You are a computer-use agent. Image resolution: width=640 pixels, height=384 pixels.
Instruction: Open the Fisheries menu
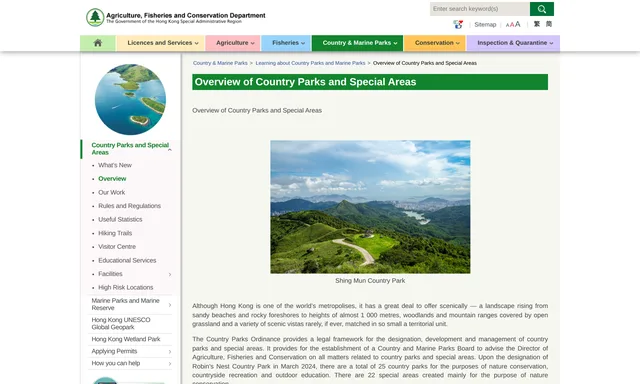(286, 43)
